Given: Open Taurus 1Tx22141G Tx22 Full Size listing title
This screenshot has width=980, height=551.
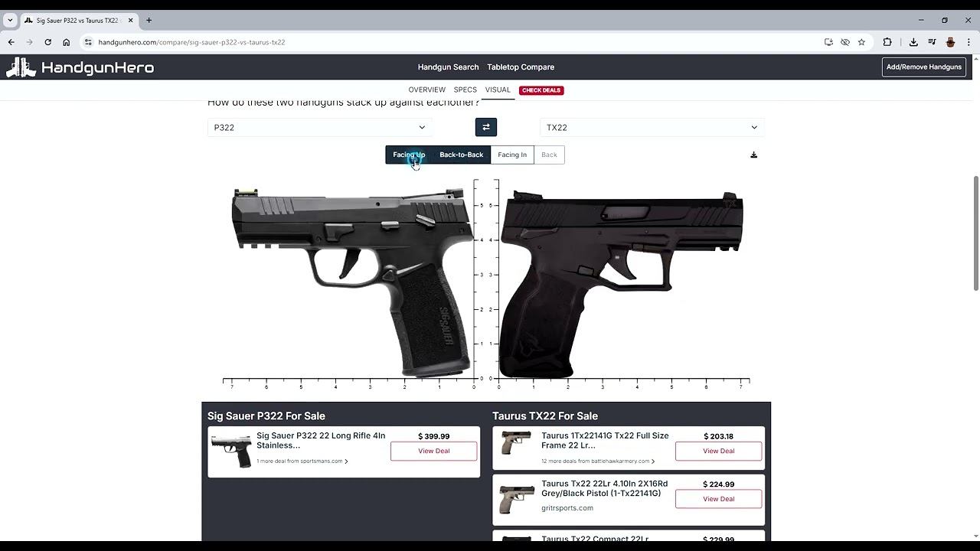Looking at the screenshot, I should (x=605, y=440).
